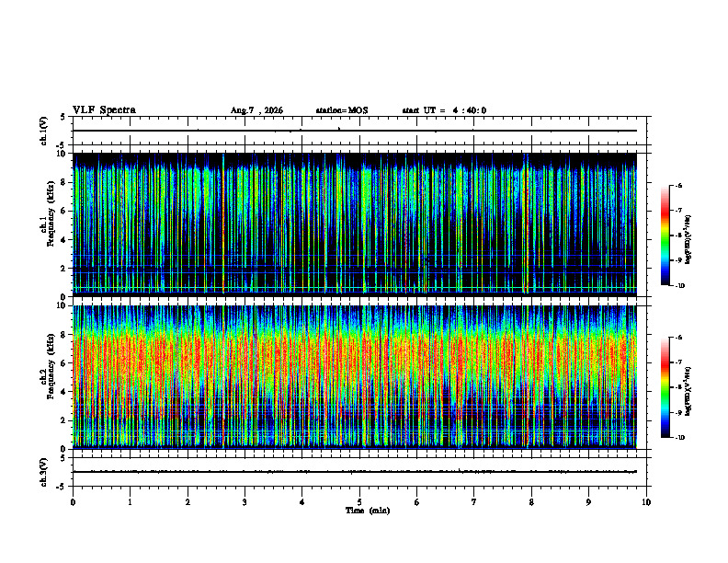Click the date label Aug.7, 2026
This screenshot has width=728, height=563.
click(256, 110)
